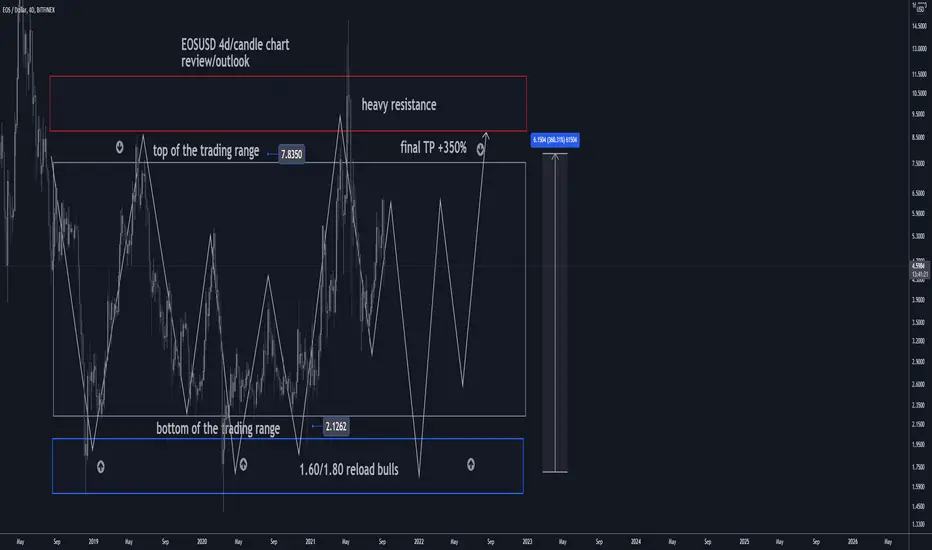Click the 10.5000 price axis label
932x550 pixels.
click(x=919, y=93)
